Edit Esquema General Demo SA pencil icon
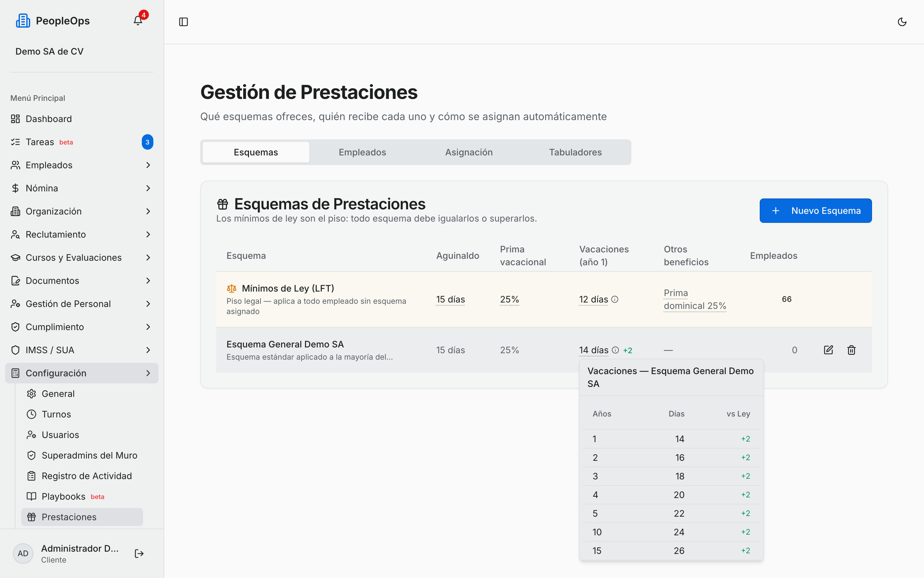924x578 pixels. (828, 350)
